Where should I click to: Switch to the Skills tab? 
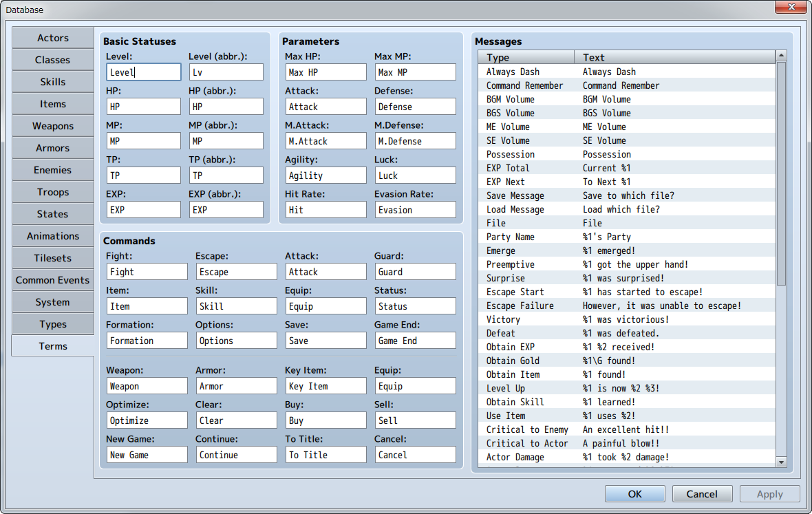53,82
